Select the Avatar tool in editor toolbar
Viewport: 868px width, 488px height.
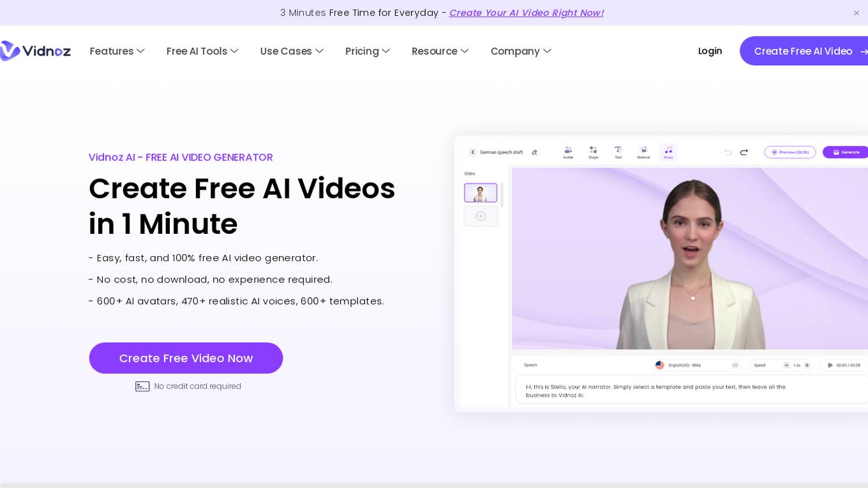pyautogui.click(x=567, y=152)
